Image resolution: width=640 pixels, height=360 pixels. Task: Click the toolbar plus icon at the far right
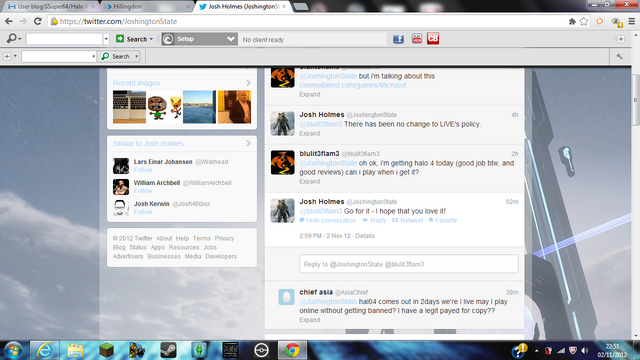point(620,39)
